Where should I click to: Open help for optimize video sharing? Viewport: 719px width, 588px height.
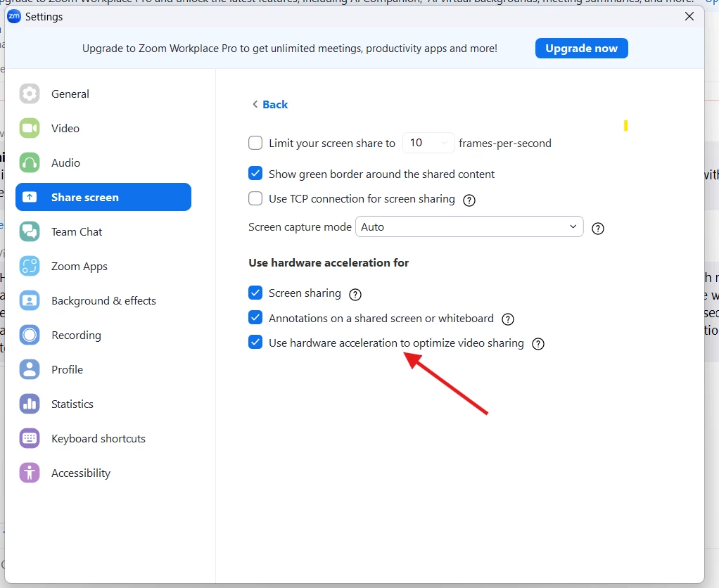pyautogui.click(x=538, y=344)
